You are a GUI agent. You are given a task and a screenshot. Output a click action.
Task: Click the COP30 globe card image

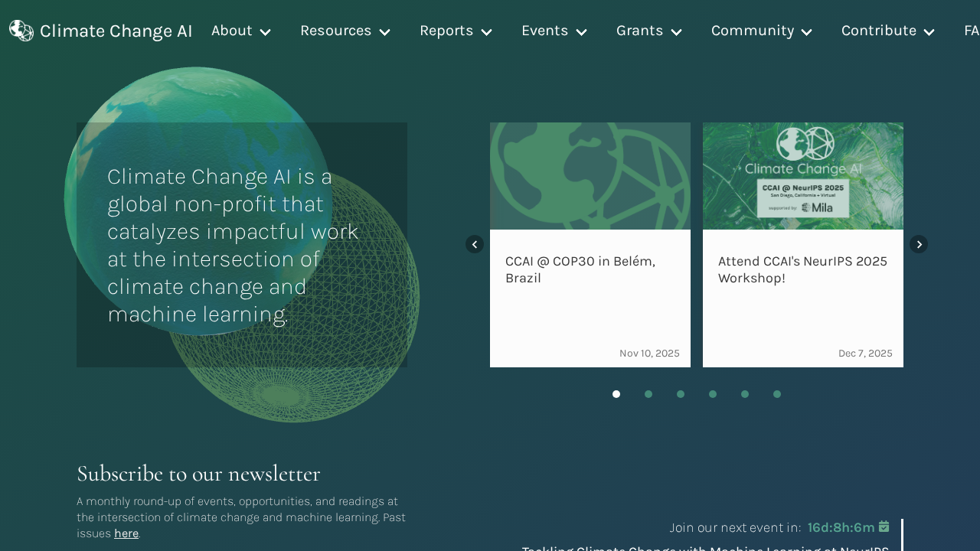(590, 176)
